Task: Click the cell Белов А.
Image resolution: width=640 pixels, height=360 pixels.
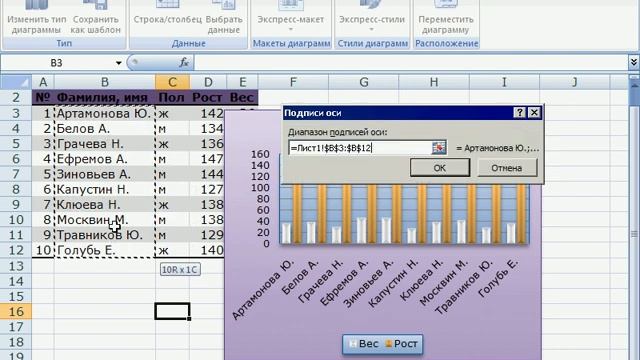Action: 104,128
